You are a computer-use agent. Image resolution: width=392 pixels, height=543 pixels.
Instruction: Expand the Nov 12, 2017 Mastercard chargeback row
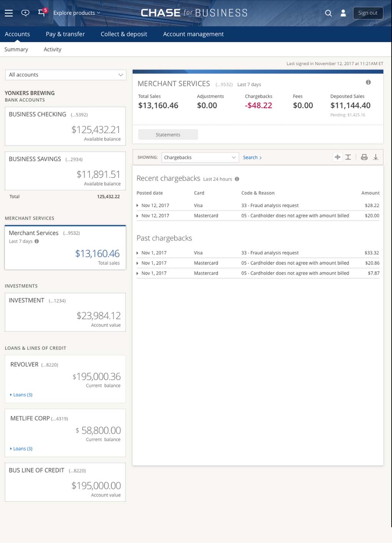[x=138, y=216]
